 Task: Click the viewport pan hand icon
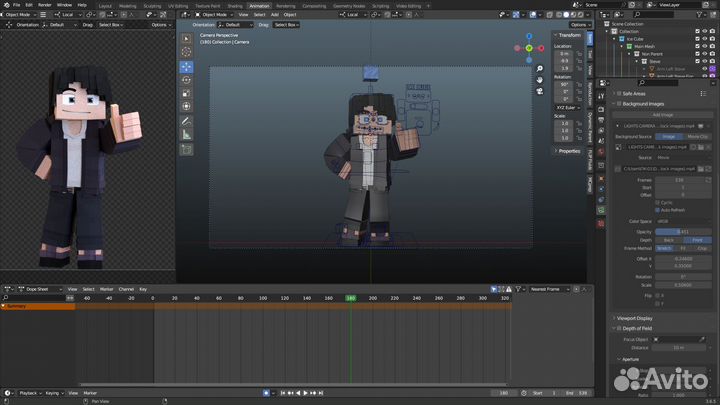540,80
